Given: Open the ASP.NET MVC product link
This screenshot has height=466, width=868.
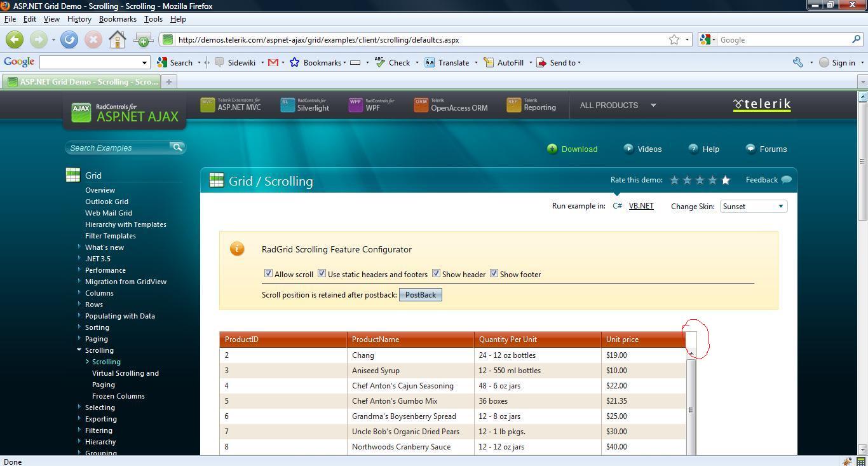Looking at the screenshot, I should (x=231, y=105).
